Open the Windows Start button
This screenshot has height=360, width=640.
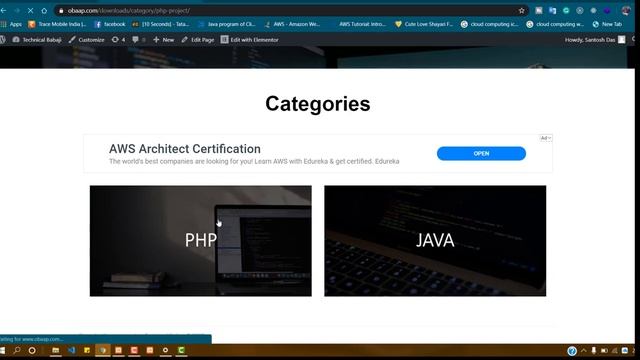click(2, 350)
